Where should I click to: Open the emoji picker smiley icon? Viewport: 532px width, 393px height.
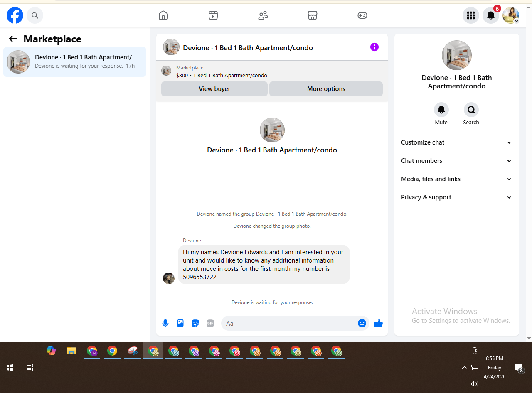click(x=362, y=323)
